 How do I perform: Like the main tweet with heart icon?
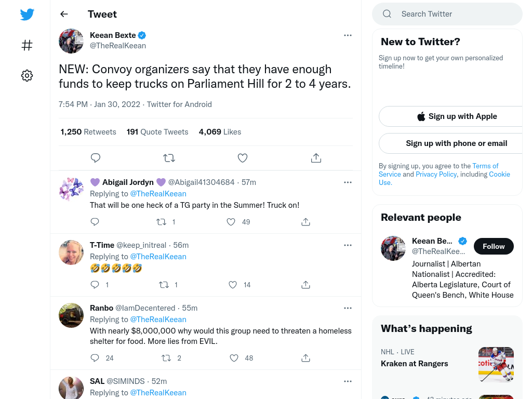pos(243,158)
